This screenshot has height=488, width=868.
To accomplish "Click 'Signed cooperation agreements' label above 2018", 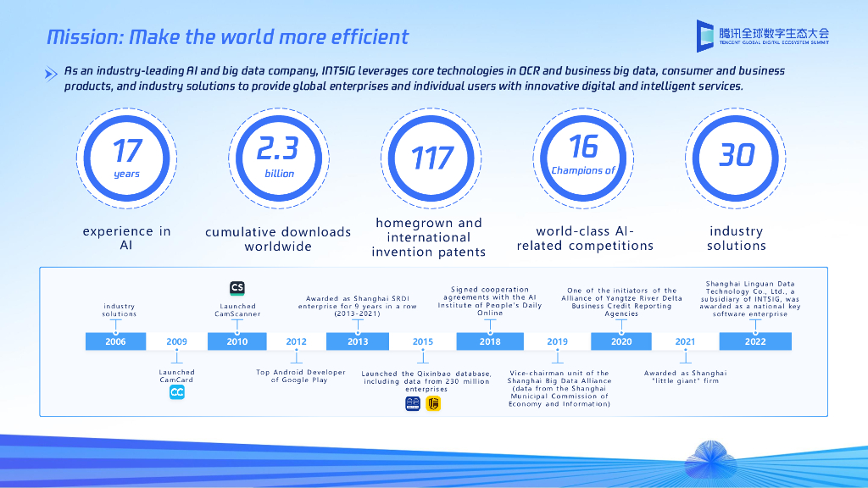I will [490, 302].
